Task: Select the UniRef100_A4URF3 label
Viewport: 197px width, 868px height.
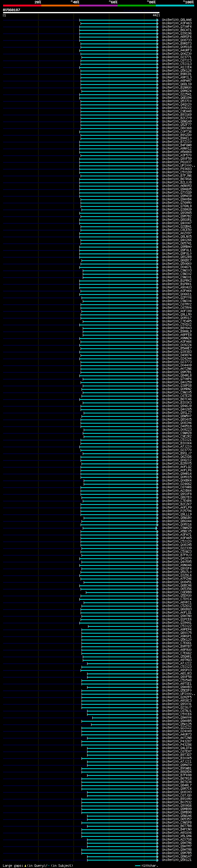Action: pyautogui.click(x=176, y=50)
